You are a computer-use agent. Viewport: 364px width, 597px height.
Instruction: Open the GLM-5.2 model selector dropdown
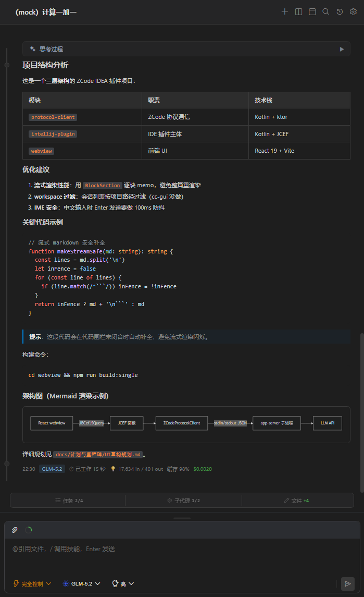click(82, 583)
